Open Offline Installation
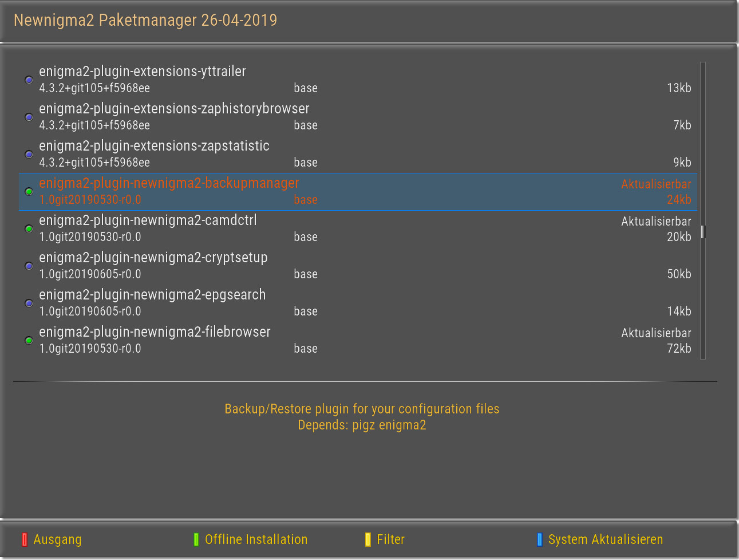Screen dimensions: 739x560 coord(256,539)
